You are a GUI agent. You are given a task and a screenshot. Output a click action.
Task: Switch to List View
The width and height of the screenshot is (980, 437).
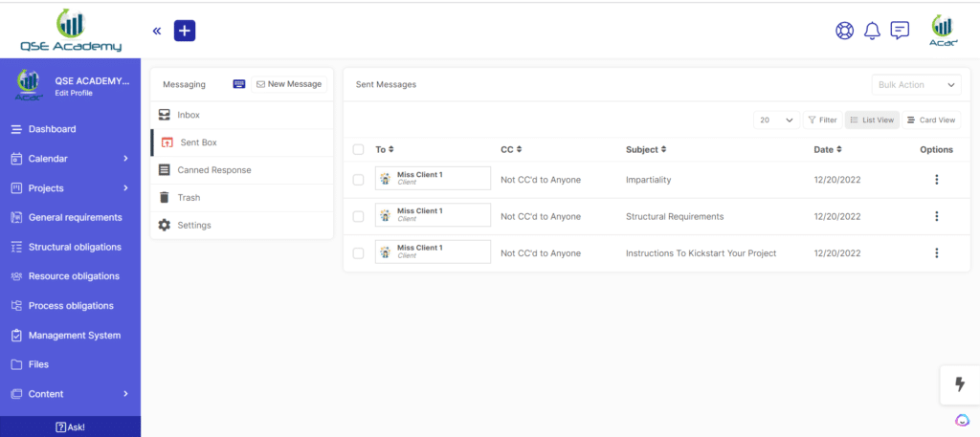(872, 120)
